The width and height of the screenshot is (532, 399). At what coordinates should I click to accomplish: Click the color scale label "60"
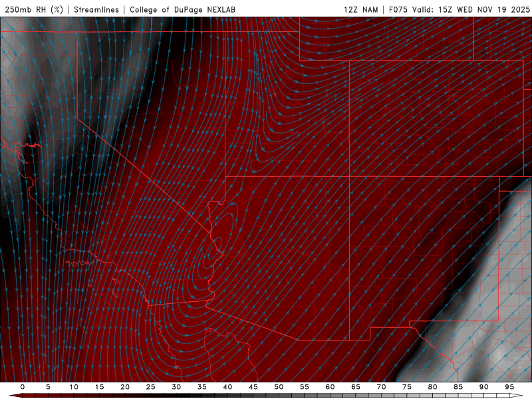pyautogui.click(x=330, y=387)
